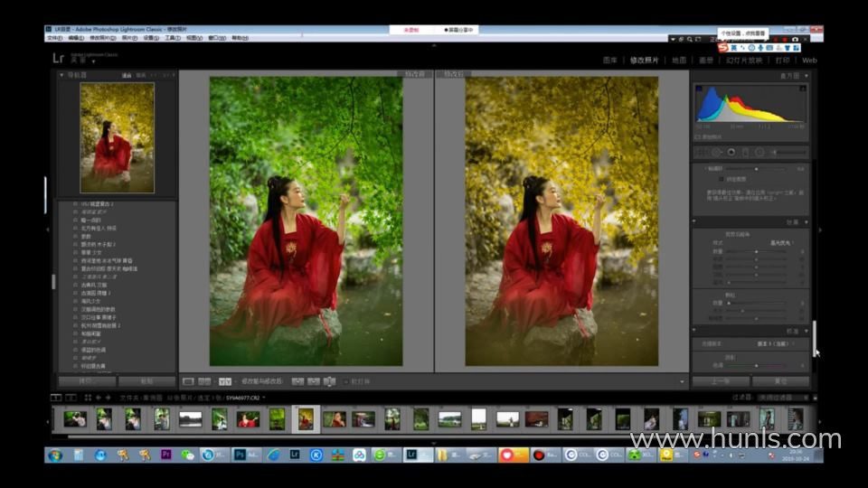Select the loupe view icon in toolbar

tap(188, 381)
